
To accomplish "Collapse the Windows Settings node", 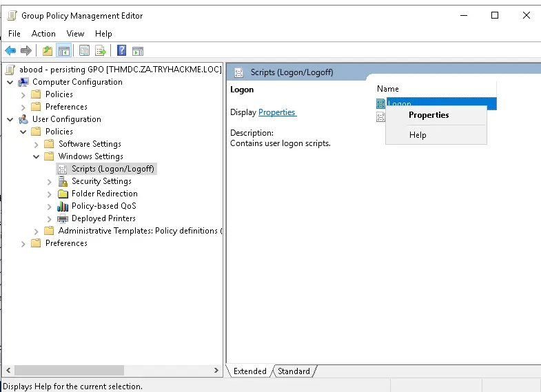I will [37, 157].
